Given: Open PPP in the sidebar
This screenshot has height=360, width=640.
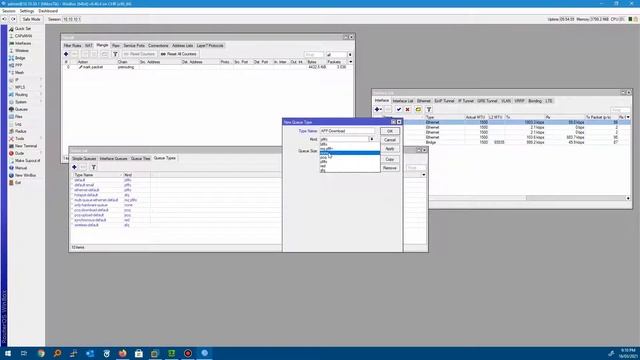Looking at the screenshot, I should [18, 65].
